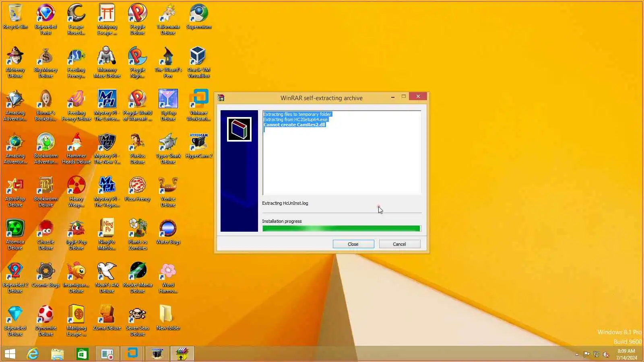This screenshot has height=362, width=644.
Task: Select the Oracle VM VirtualBox icon
Action: point(199,62)
